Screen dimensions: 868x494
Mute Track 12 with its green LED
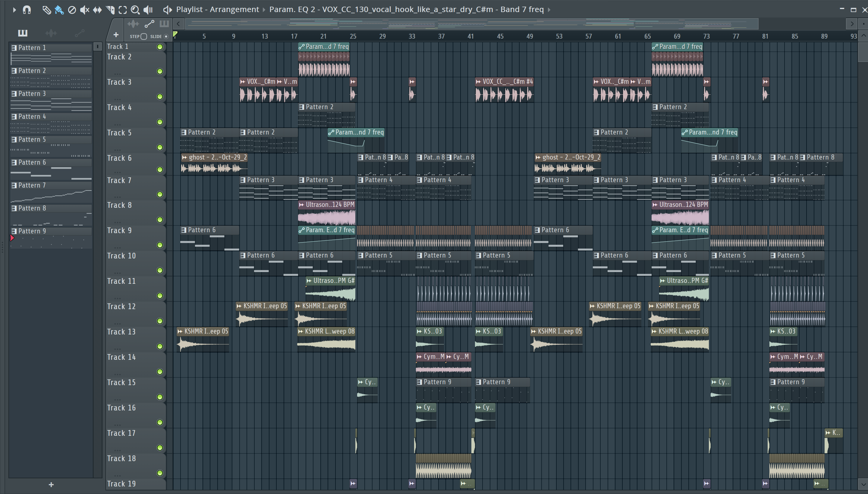pos(160,321)
